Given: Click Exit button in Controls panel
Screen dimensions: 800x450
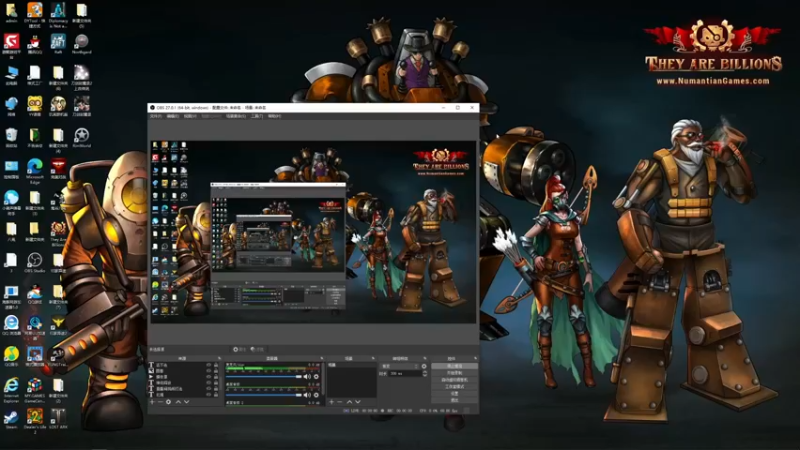Looking at the screenshot, I should click(455, 400).
